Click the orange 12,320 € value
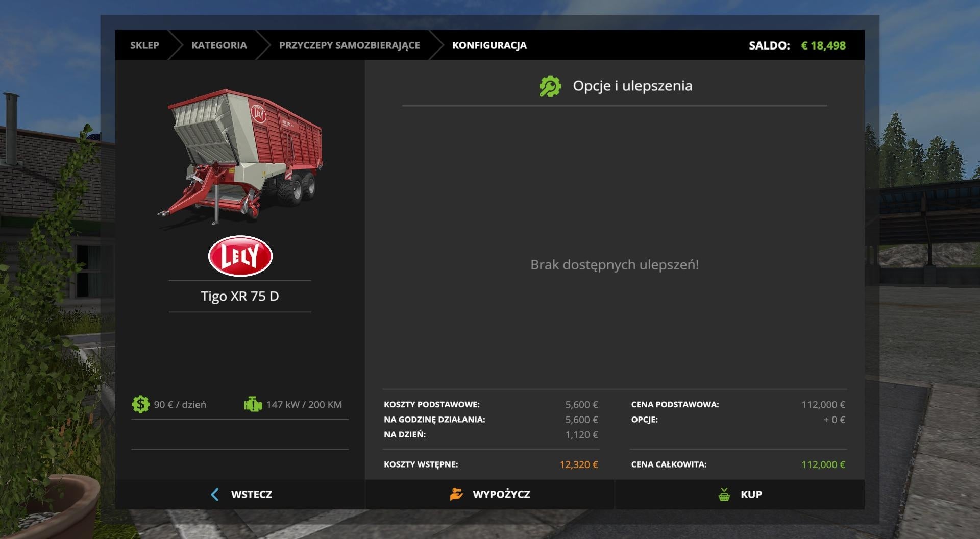This screenshot has width=980, height=539. [579, 464]
